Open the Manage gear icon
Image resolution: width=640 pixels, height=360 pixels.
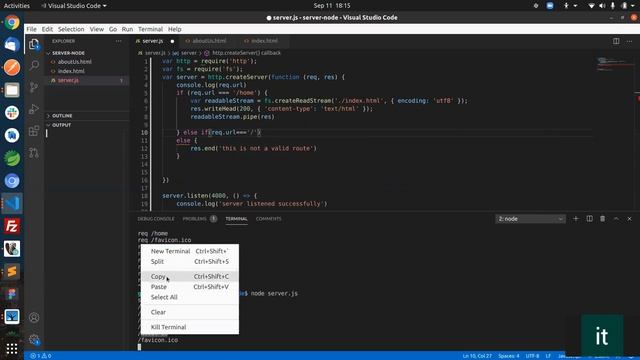tap(34, 339)
